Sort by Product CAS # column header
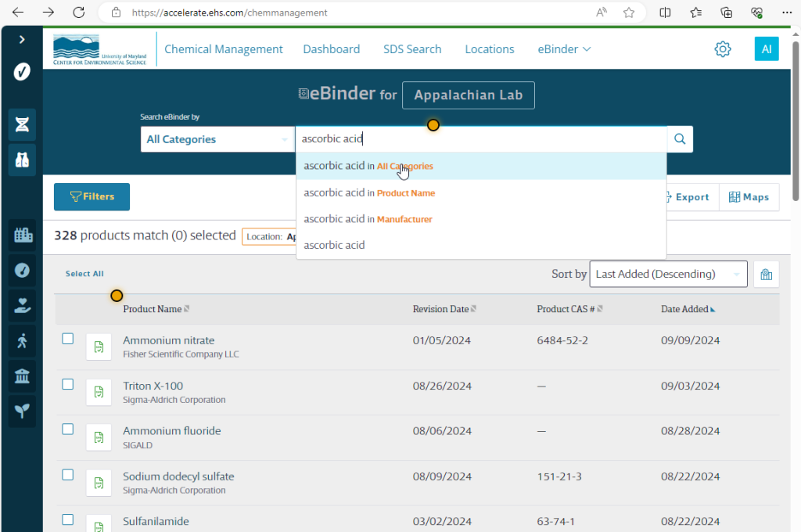Viewport: 801px width, 532px height. (x=569, y=309)
